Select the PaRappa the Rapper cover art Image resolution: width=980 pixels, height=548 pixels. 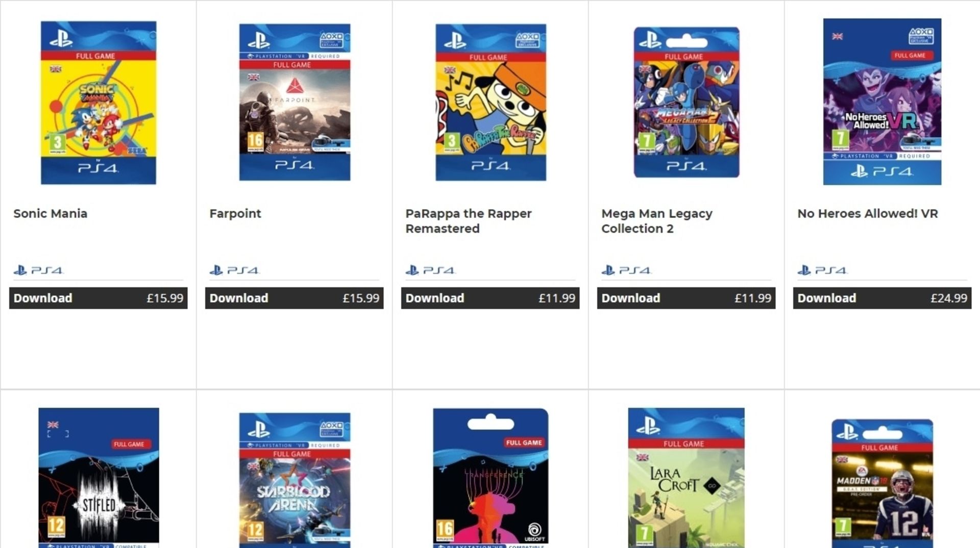pos(491,102)
